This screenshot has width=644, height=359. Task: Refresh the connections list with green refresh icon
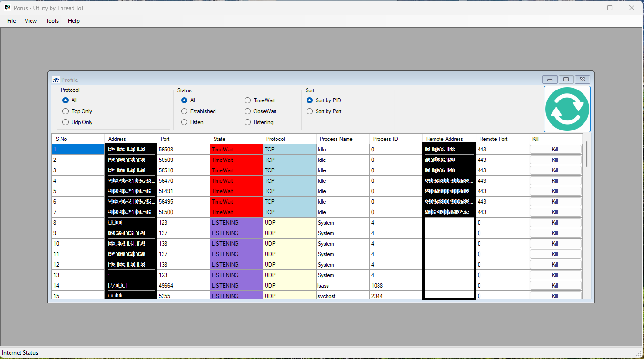tap(567, 109)
